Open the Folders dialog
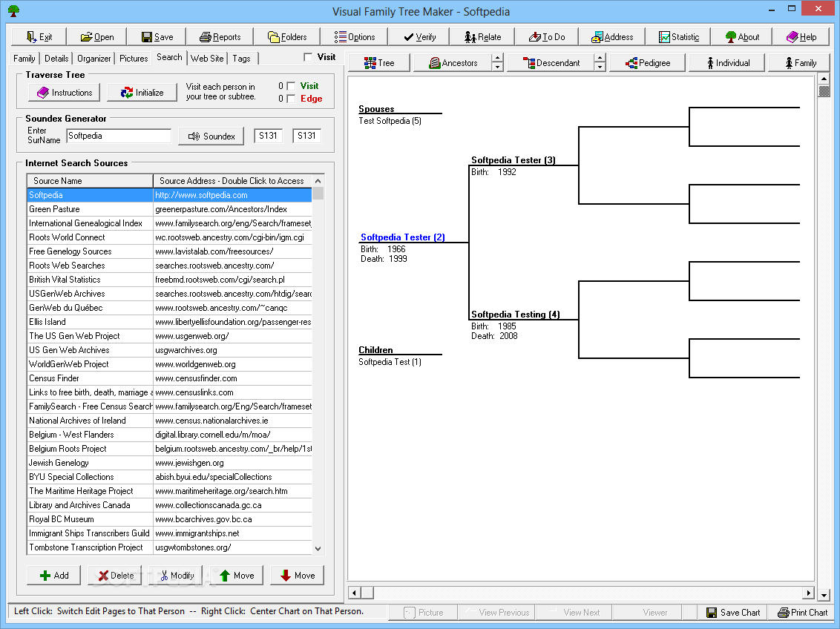840x629 pixels. tap(286, 37)
